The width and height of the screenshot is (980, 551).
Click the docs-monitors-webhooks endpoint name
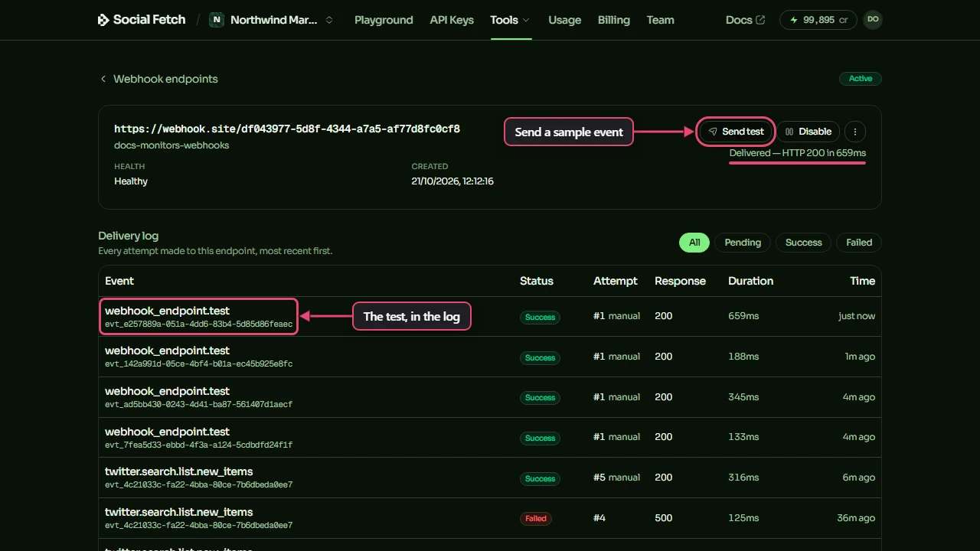(x=171, y=145)
